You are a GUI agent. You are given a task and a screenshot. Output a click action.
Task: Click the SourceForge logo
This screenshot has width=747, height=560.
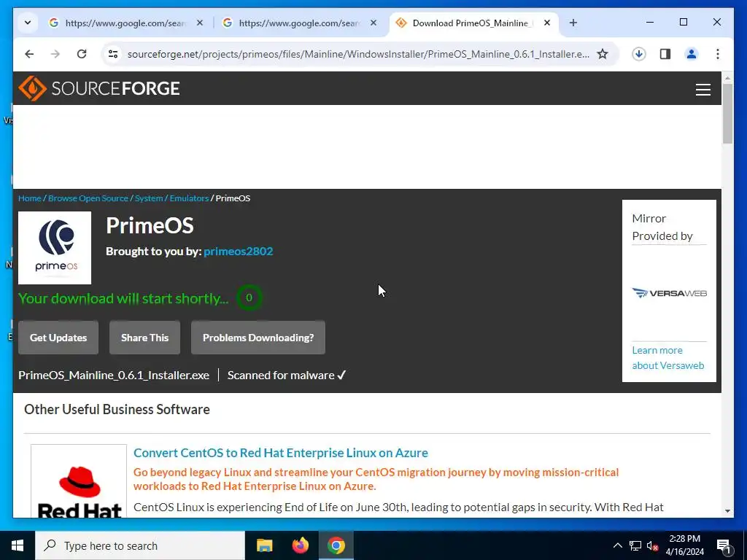[99, 88]
